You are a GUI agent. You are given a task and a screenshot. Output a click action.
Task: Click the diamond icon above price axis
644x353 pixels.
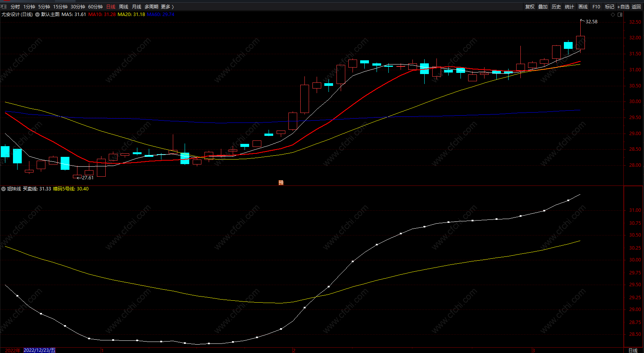[x=613, y=15]
